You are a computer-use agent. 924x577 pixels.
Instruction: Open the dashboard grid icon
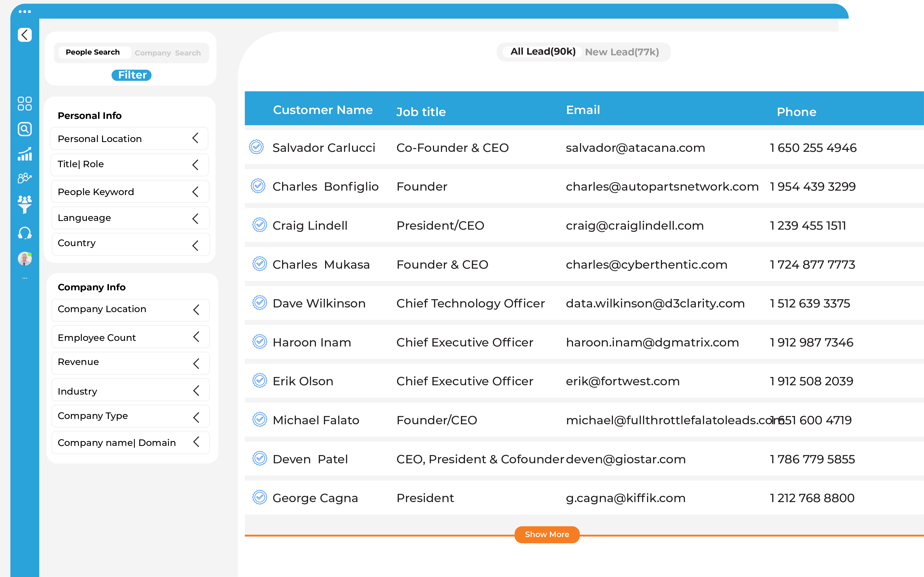coord(25,103)
